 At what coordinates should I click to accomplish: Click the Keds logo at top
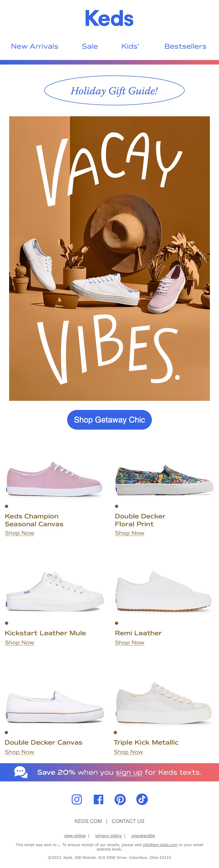click(109, 19)
